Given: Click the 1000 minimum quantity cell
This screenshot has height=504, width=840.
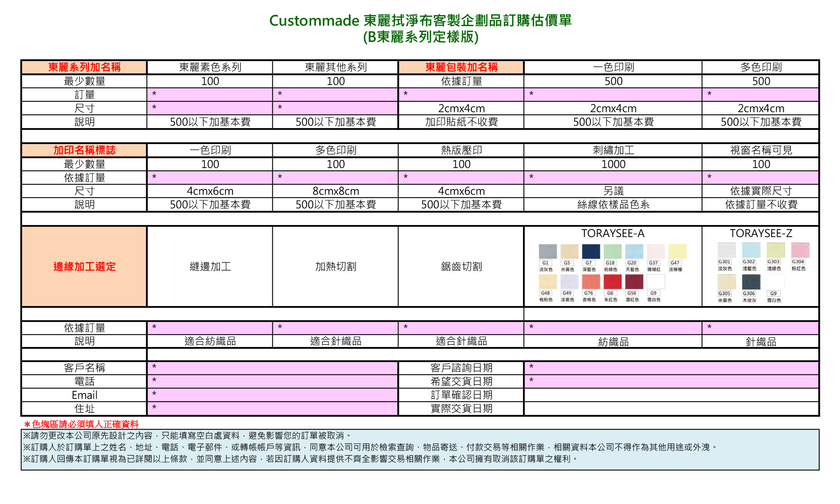Looking at the screenshot, I should click(613, 164).
